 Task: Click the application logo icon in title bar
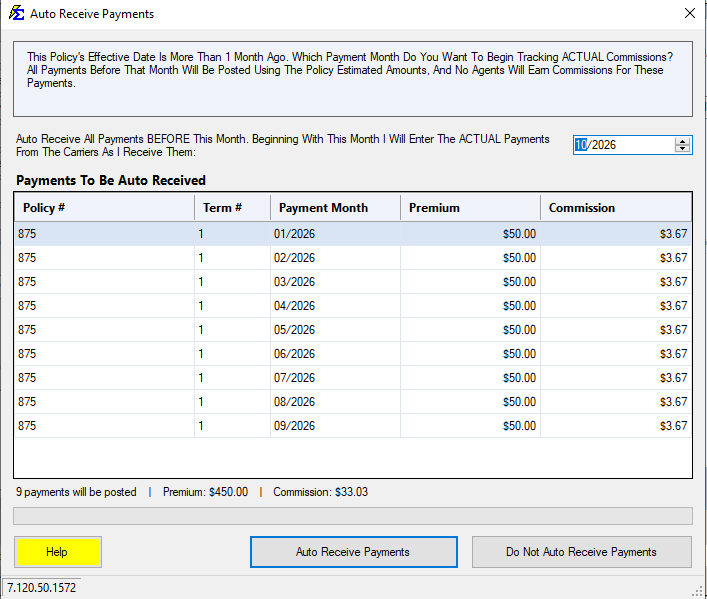coord(17,14)
